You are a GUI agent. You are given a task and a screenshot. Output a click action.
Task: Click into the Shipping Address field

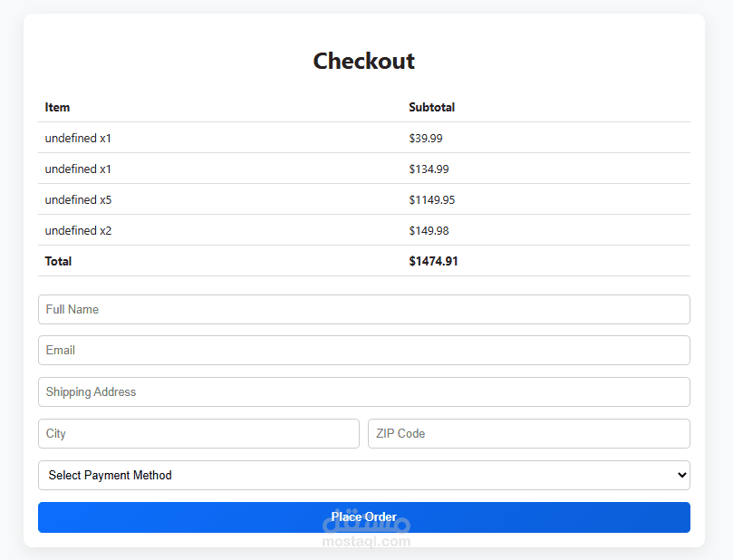coord(363,392)
